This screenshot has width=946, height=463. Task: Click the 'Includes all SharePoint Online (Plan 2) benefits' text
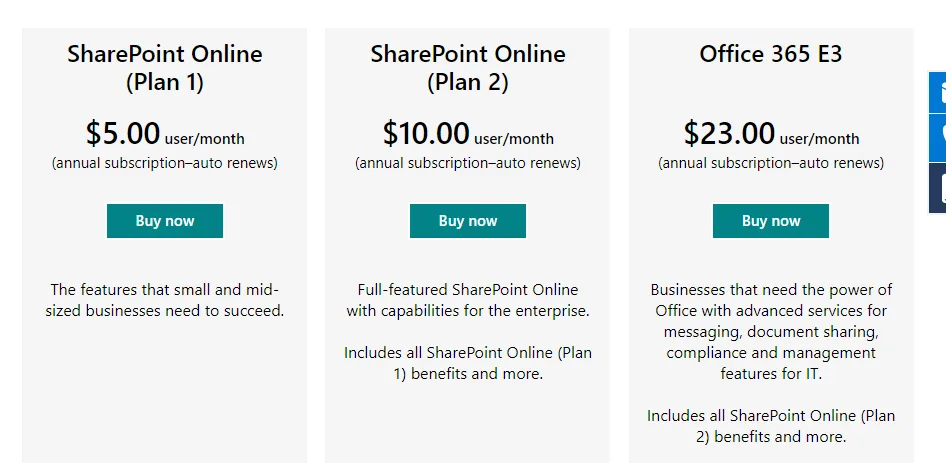click(770, 426)
